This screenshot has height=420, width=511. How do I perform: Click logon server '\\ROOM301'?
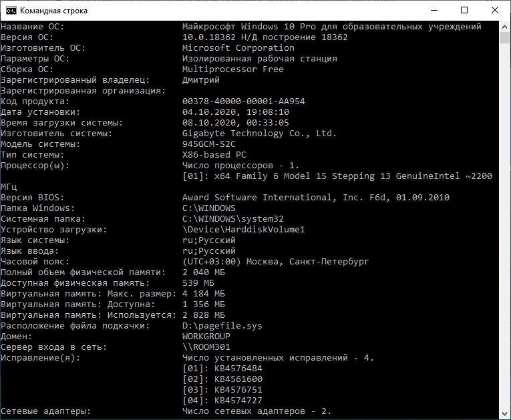(206, 347)
